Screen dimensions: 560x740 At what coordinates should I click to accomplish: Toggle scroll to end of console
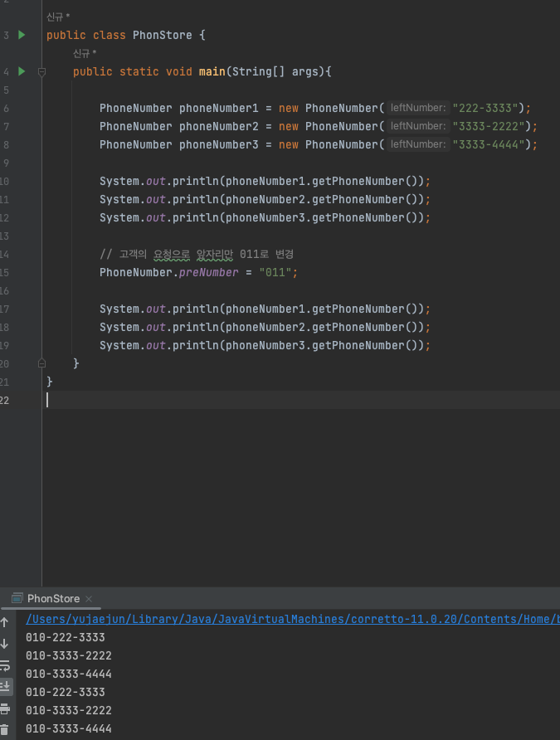[x=5, y=686]
